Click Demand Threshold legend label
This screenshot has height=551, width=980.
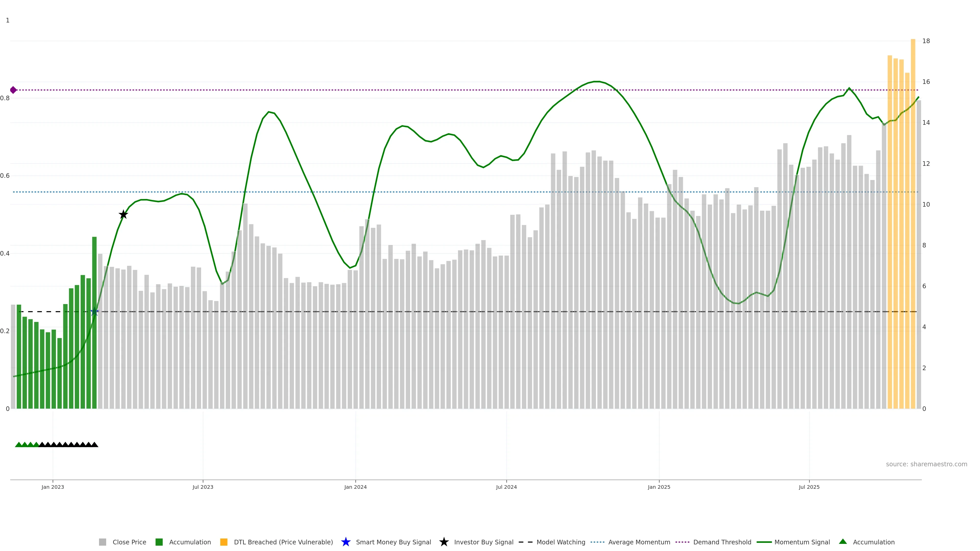722,542
